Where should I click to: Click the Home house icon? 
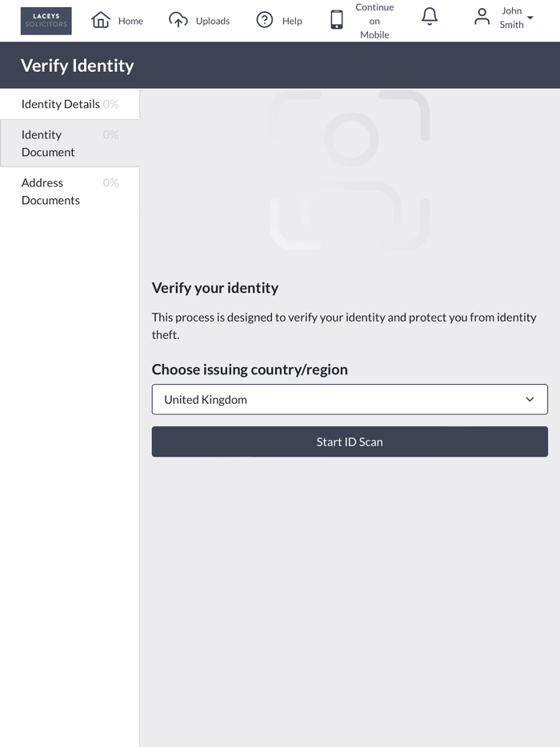point(101,20)
